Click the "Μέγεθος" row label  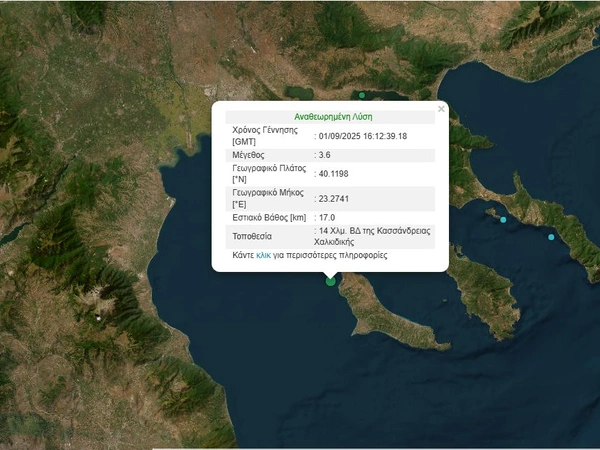click(x=251, y=155)
